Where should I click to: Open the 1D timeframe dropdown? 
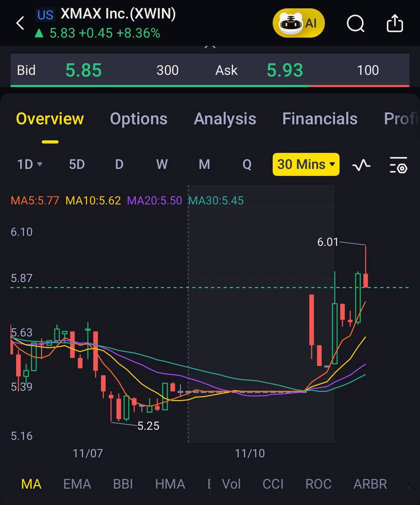29,165
